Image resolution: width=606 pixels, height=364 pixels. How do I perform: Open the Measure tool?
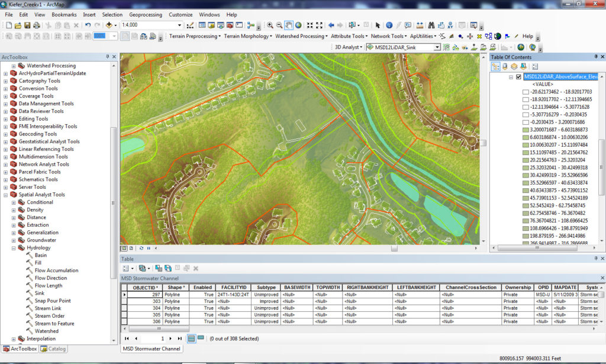[420, 25]
